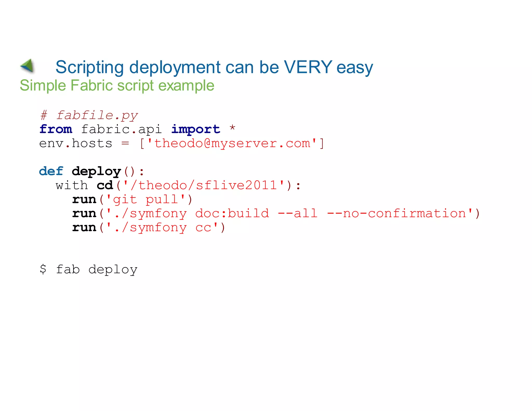532x411 pixels.
Task: Click the line run('./symfony cc')
Action: (149, 228)
